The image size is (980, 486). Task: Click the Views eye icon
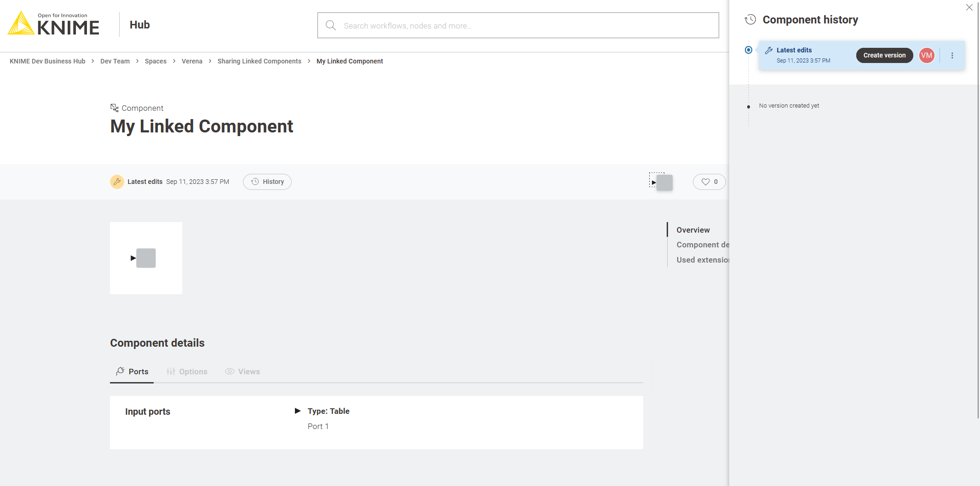[x=230, y=371]
